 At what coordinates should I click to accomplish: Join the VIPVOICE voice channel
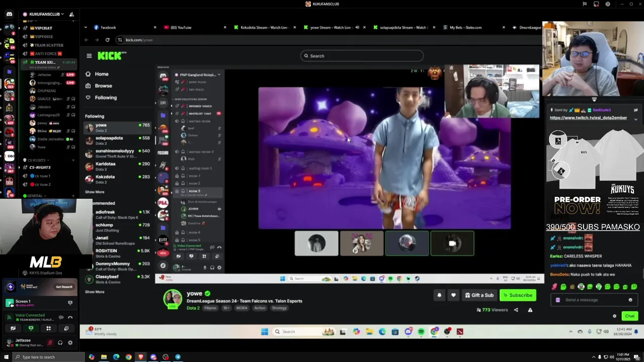click(44, 37)
